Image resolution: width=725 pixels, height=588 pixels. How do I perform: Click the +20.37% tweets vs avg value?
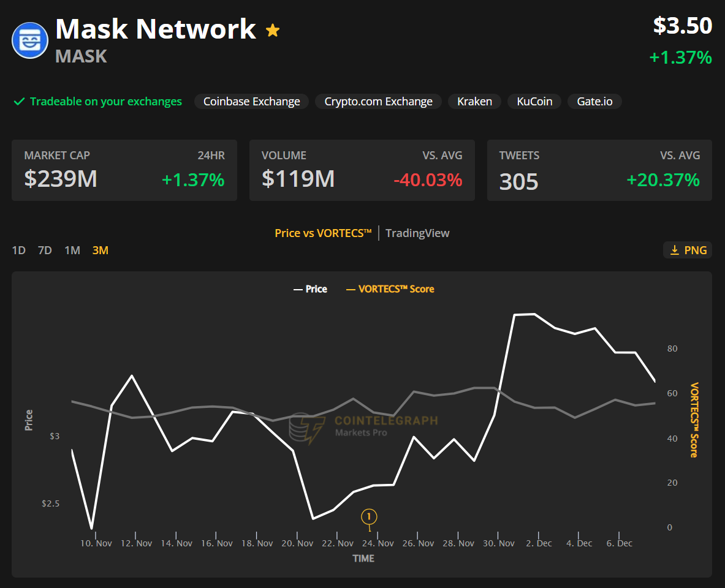663,180
